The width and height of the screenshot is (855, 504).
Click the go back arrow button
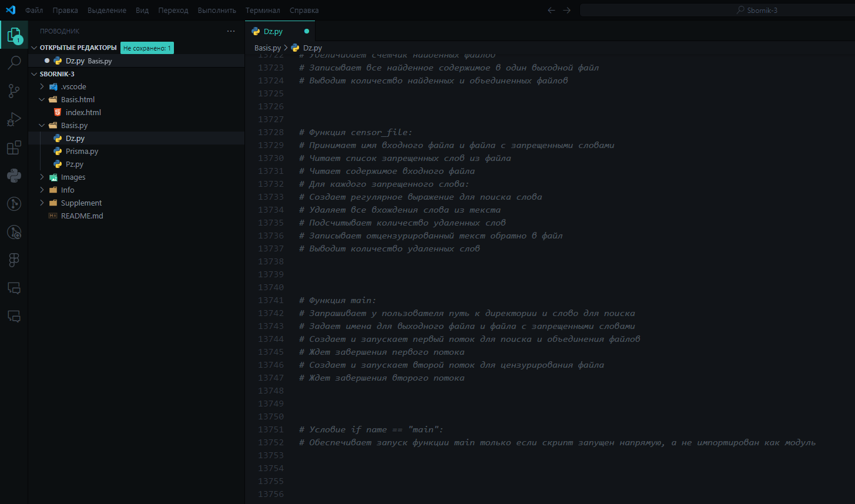click(x=551, y=10)
